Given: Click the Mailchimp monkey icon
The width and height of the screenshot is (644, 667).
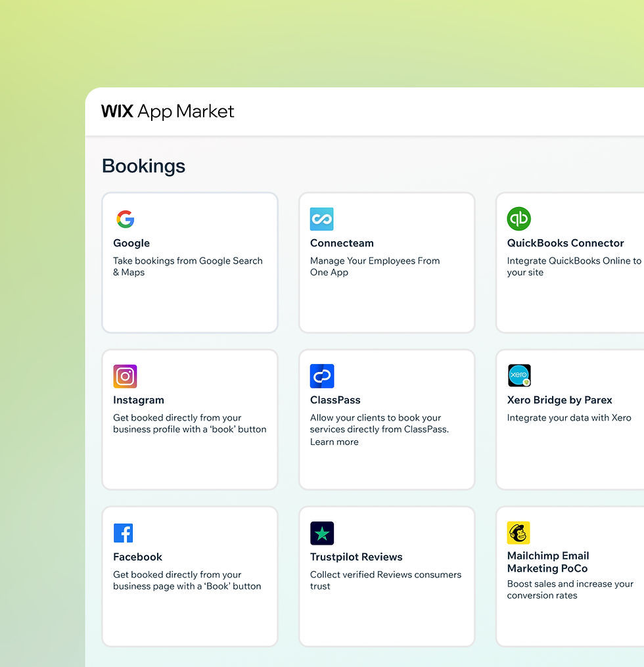Looking at the screenshot, I should [x=518, y=532].
